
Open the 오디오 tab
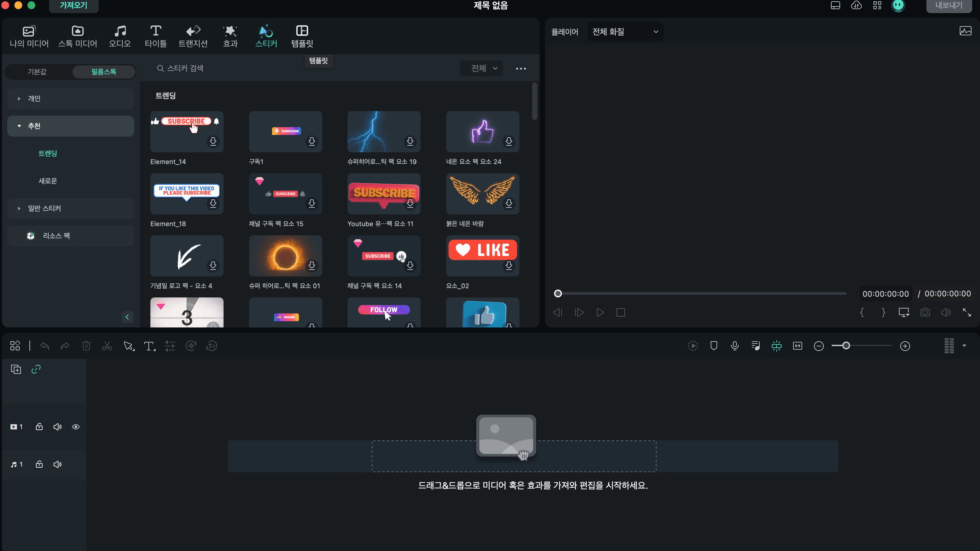coord(120,36)
